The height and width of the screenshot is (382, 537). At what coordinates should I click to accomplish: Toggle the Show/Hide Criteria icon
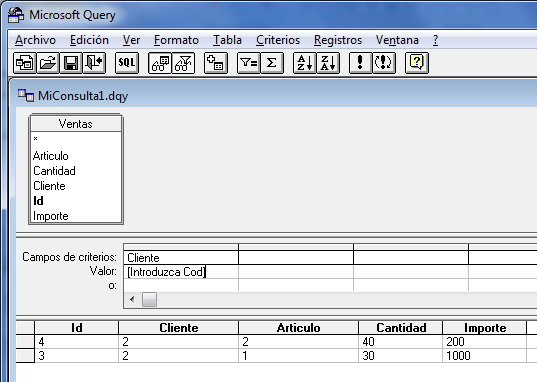tap(183, 63)
